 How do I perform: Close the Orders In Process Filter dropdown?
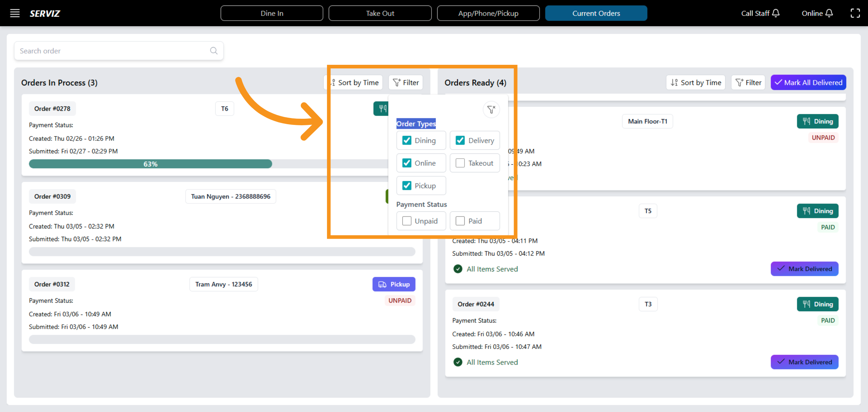coord(406,83)
